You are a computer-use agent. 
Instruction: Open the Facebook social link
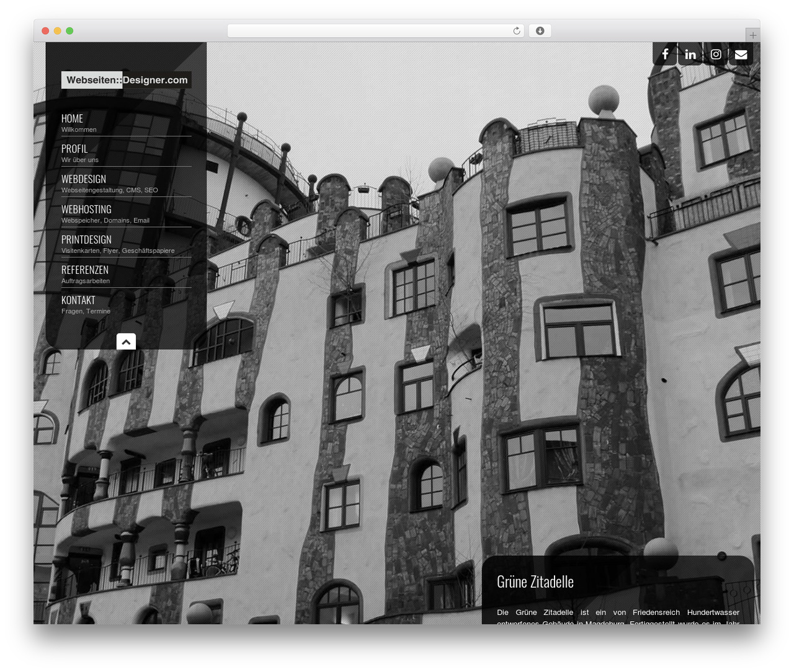[x=665, y=54]
